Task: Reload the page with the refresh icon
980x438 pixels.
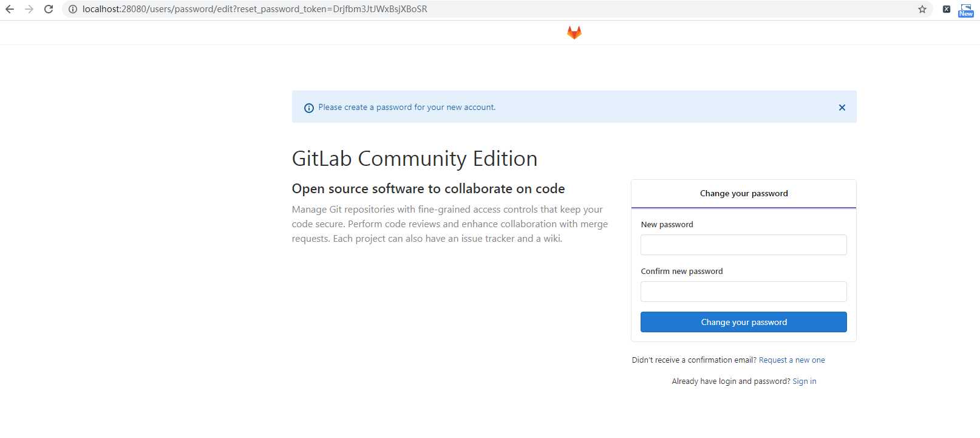Action: 49,9
